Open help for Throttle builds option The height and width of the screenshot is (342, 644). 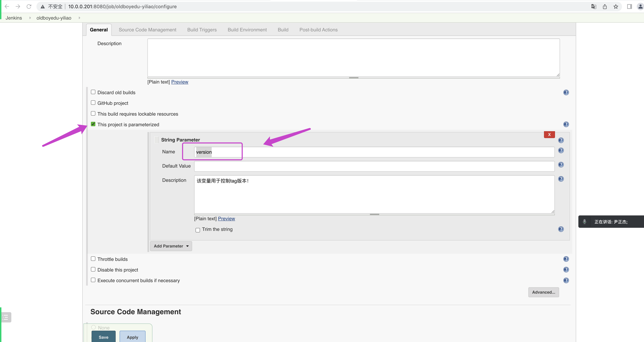click(566, 259)
